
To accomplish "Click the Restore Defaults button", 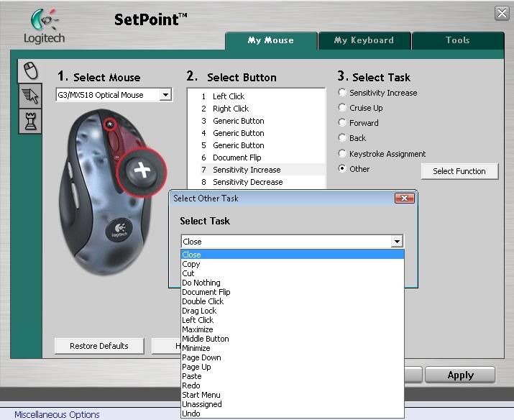I will point(99,346).
